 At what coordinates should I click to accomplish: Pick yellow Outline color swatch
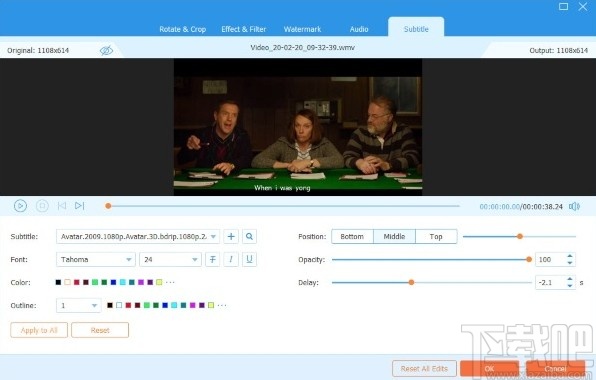pos(211,305)
